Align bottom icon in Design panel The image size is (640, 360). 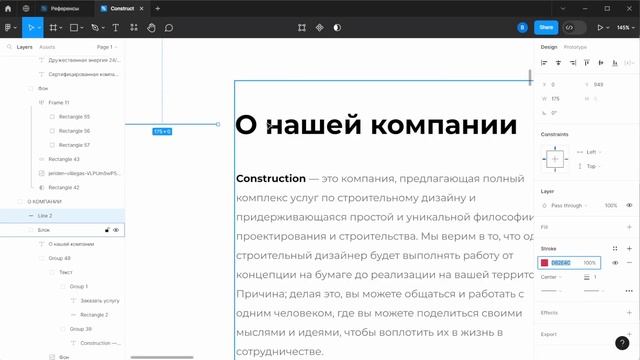click(x=615, y=63)
